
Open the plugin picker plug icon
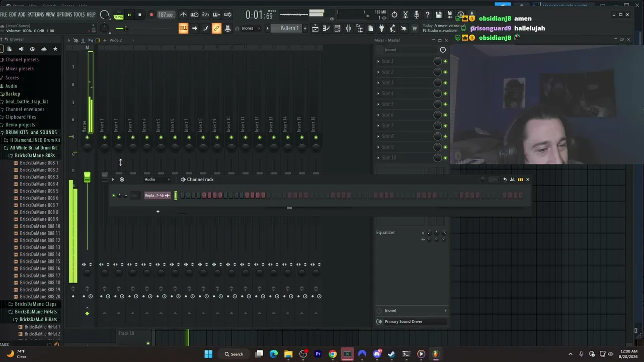pyautogui.click(x=381, y=28)
